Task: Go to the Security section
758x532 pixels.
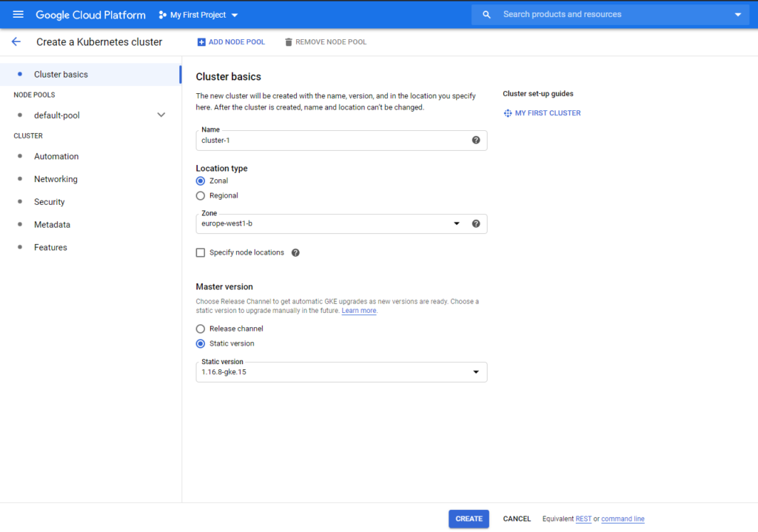Action: pos(50,202)
